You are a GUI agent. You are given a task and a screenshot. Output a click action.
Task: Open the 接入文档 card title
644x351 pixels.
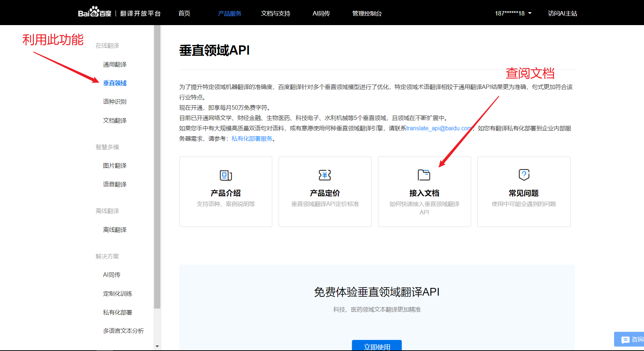point(424,193)
